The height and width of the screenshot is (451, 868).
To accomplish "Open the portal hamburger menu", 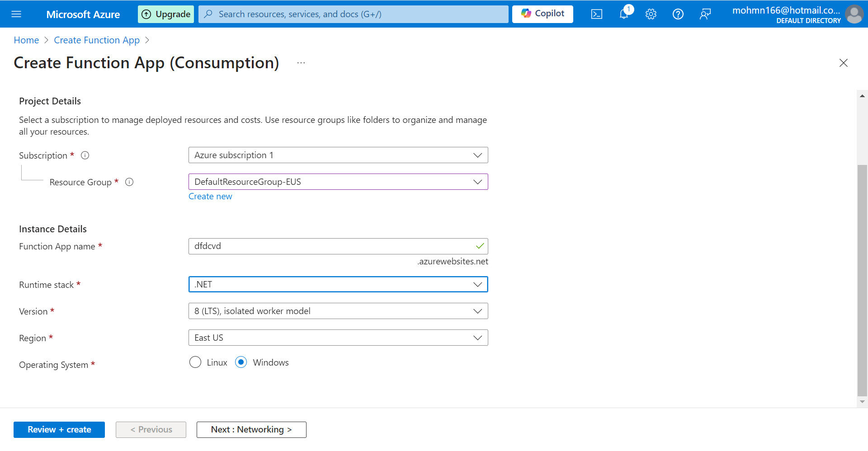I will (16, 14).
